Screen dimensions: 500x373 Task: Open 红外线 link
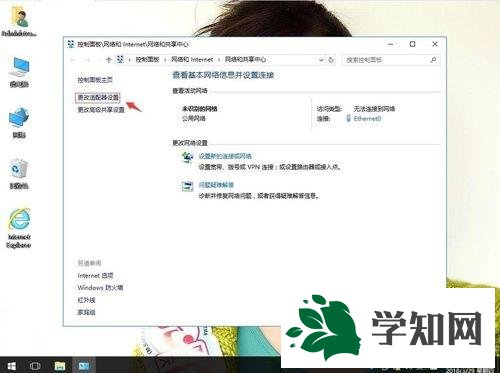(x=86, y=300)
